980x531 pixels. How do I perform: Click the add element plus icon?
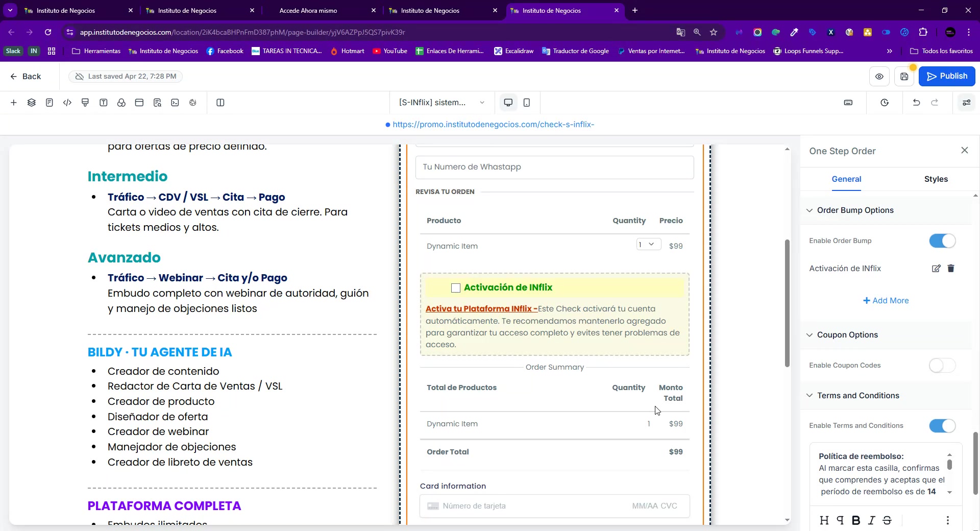pos(14,103)
